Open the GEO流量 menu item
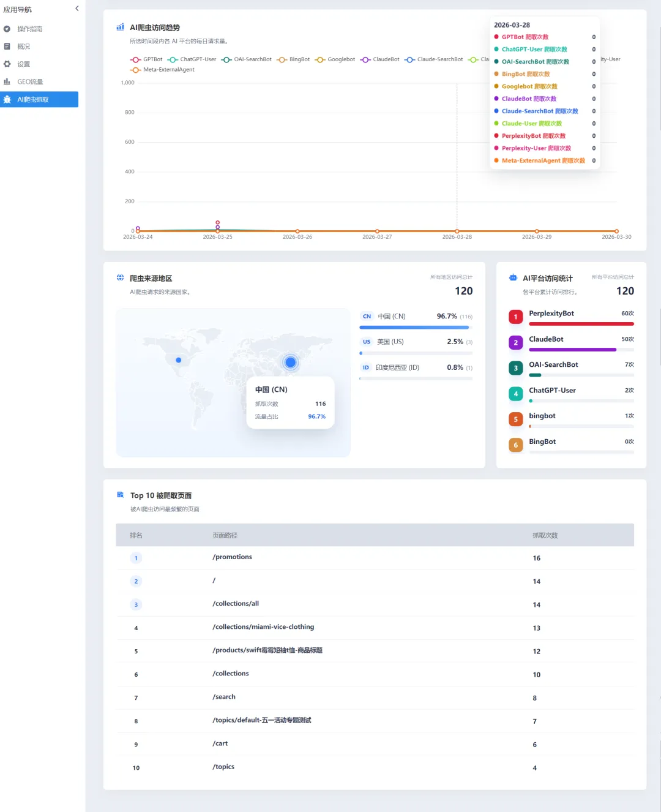 pyautogui.click(x=30, y=81)
